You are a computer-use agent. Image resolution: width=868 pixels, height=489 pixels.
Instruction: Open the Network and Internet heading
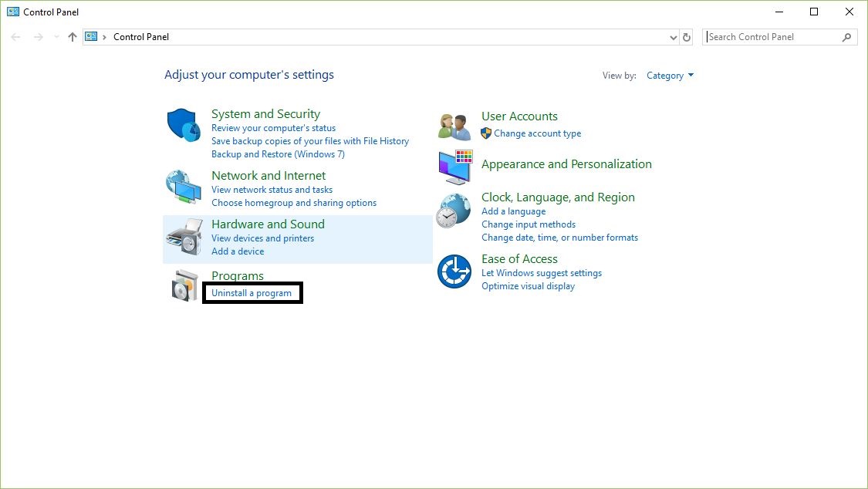[x=269, y=176]
